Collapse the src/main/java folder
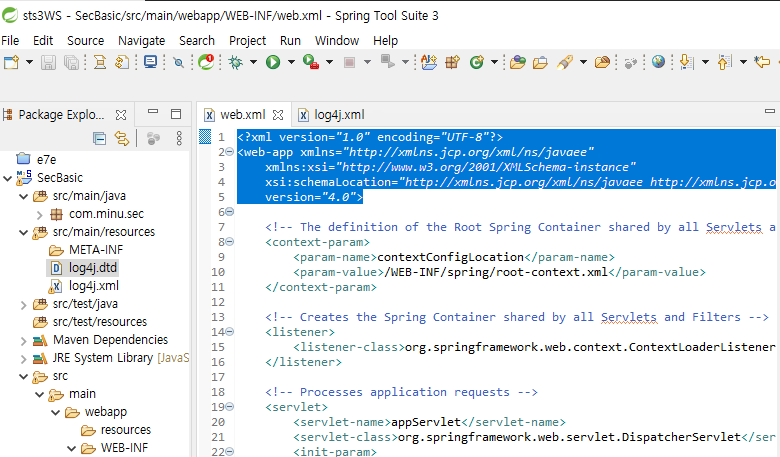Screen dimensions: 780x457 [x=23, y=196]
